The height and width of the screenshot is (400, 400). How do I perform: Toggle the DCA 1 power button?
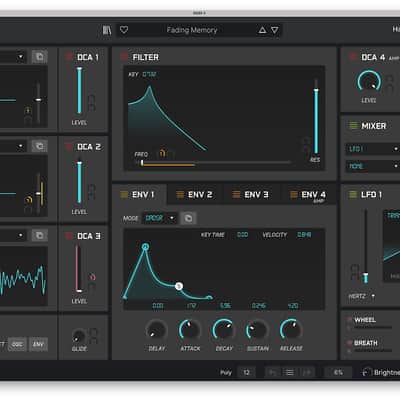click(69, 57)
